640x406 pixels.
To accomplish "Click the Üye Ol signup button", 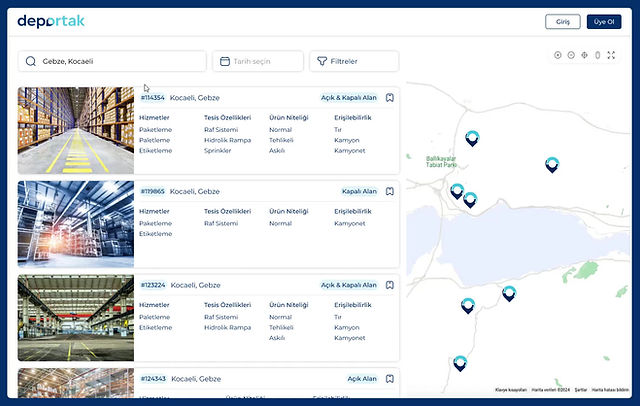I will [604, 22].
